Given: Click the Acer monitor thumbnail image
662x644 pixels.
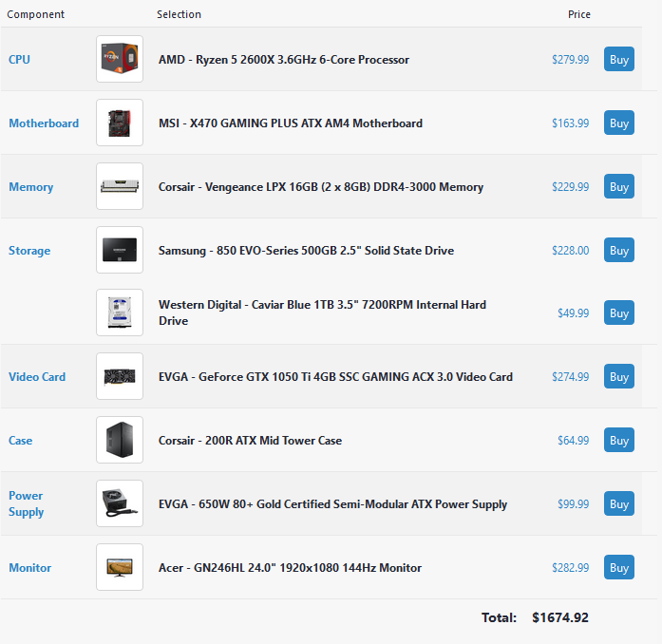Looking at the screenshot, I should point(120,567).
